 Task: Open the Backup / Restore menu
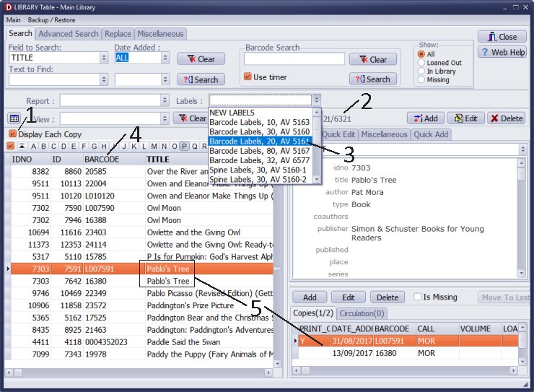pos(51,20)
